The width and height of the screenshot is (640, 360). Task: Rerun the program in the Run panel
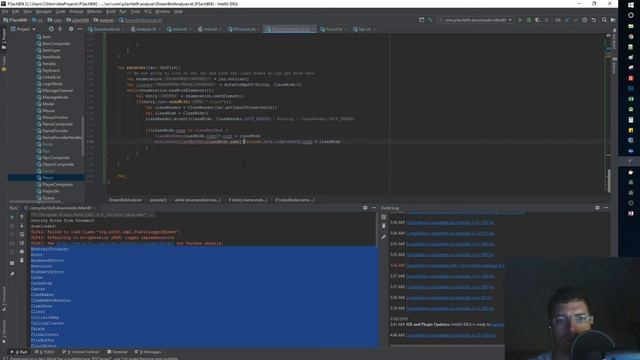(x=12, y=217)
